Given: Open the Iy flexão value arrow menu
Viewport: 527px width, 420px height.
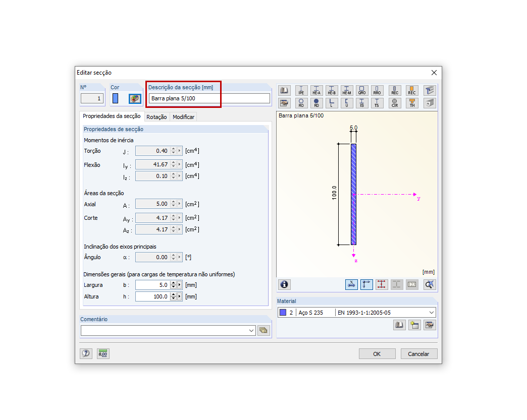Looking at the screenshot, I should pyautogui.click(x=180, y=164).
